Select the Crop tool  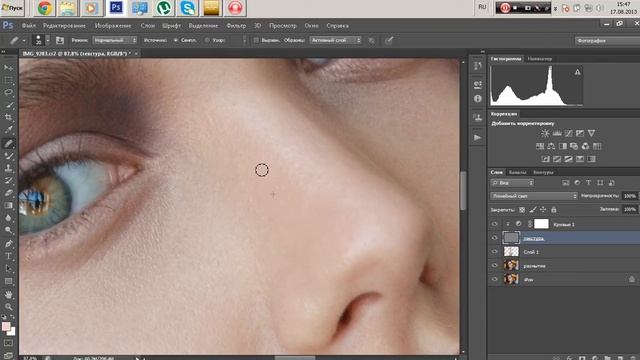click(x=8, y=118)
